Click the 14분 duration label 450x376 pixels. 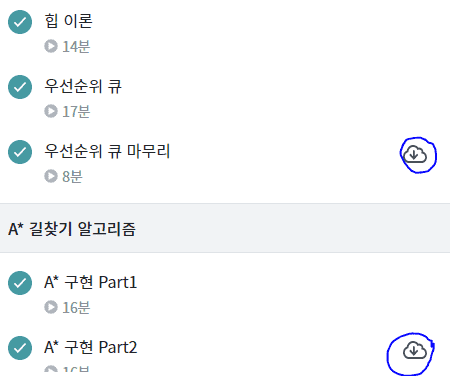click(76, 46)
